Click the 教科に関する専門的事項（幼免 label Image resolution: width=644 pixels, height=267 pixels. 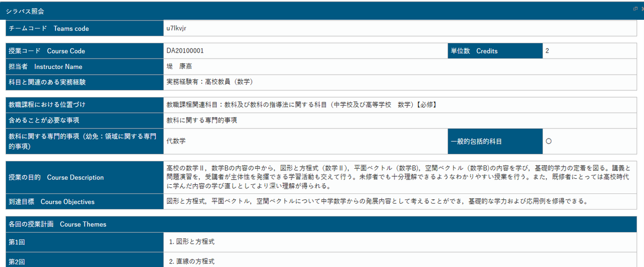[83, 141]
